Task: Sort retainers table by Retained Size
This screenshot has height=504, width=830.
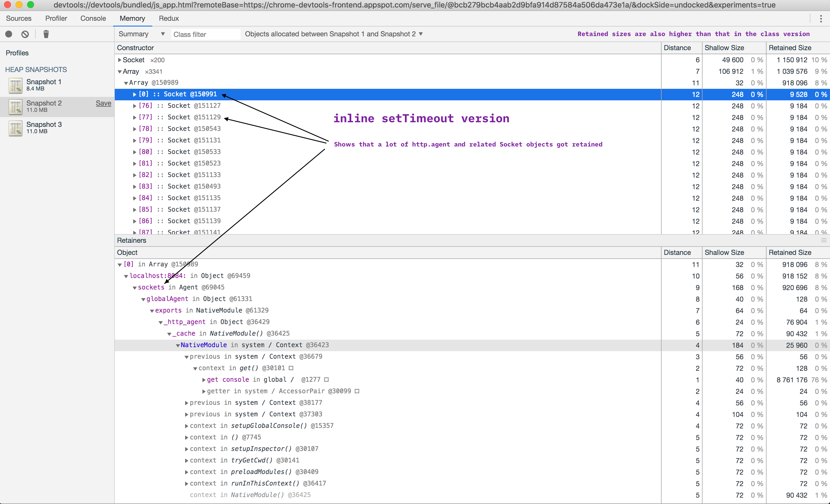Action: coord(798,253)
